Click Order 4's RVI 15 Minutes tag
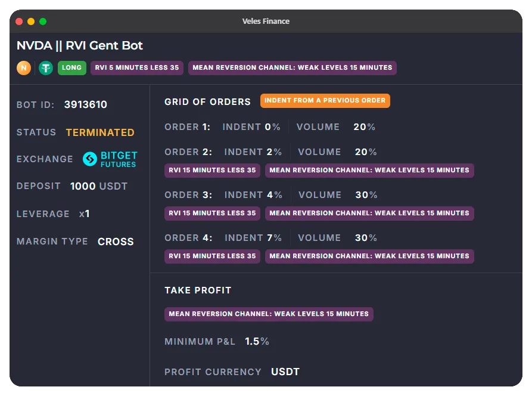Viewport: 532px width, 396px height. pyautogui.click(x=212, y=256)
